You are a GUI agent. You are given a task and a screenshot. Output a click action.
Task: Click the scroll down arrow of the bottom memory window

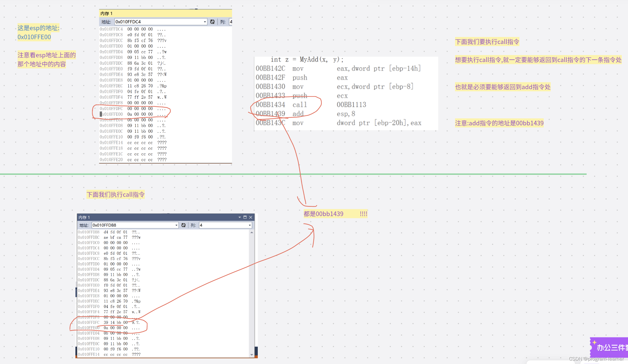(x=252, y=355)
